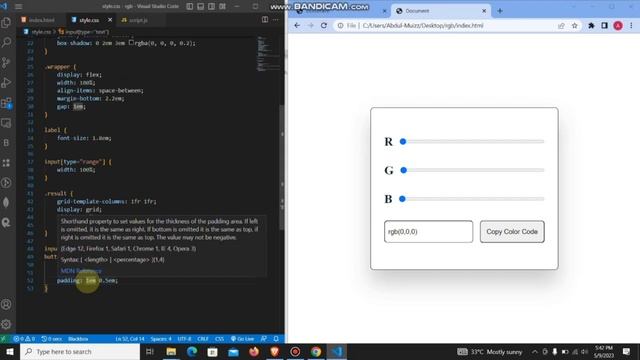Open the browser profile avatar
Viewport: 640px width, 360px height.
pyautogui.click(x=618, y=25)
